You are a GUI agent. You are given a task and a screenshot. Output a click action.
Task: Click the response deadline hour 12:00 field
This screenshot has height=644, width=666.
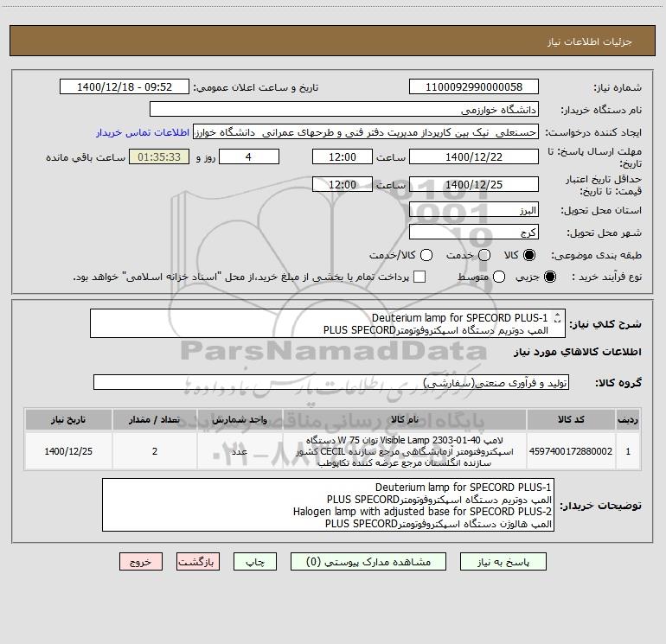pos(343,156)
